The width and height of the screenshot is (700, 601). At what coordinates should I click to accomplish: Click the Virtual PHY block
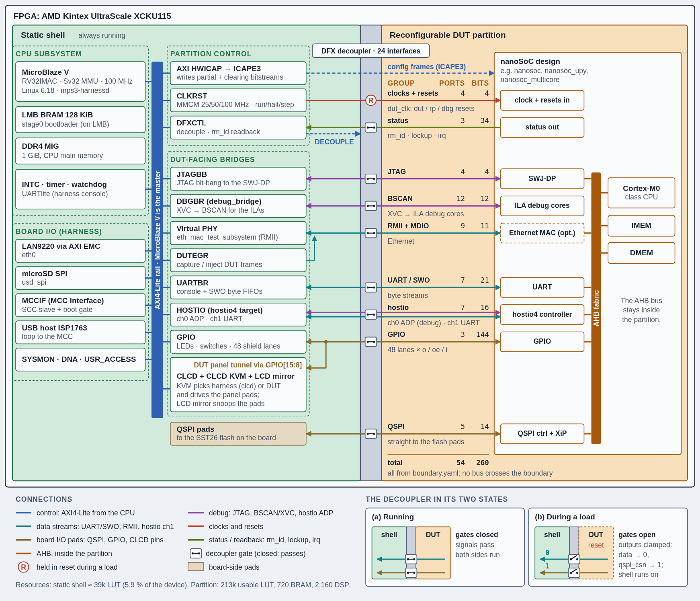click(238, 233)
